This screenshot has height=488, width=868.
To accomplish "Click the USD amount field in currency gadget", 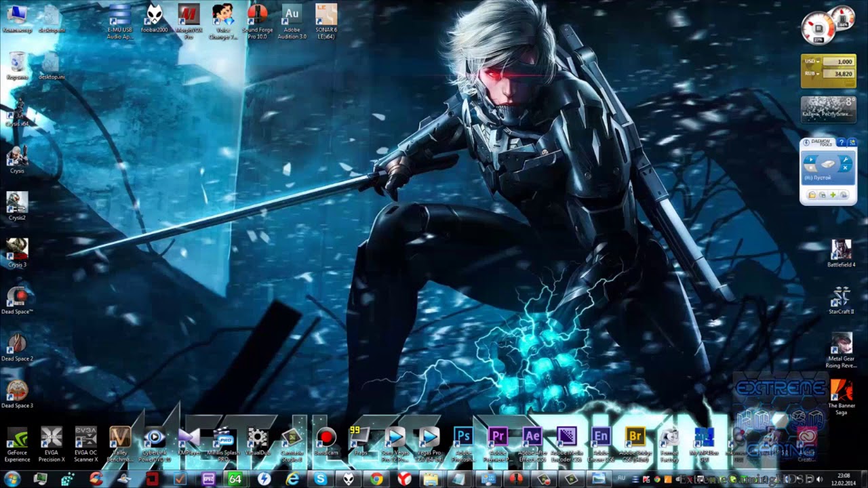I will (837, 62).
